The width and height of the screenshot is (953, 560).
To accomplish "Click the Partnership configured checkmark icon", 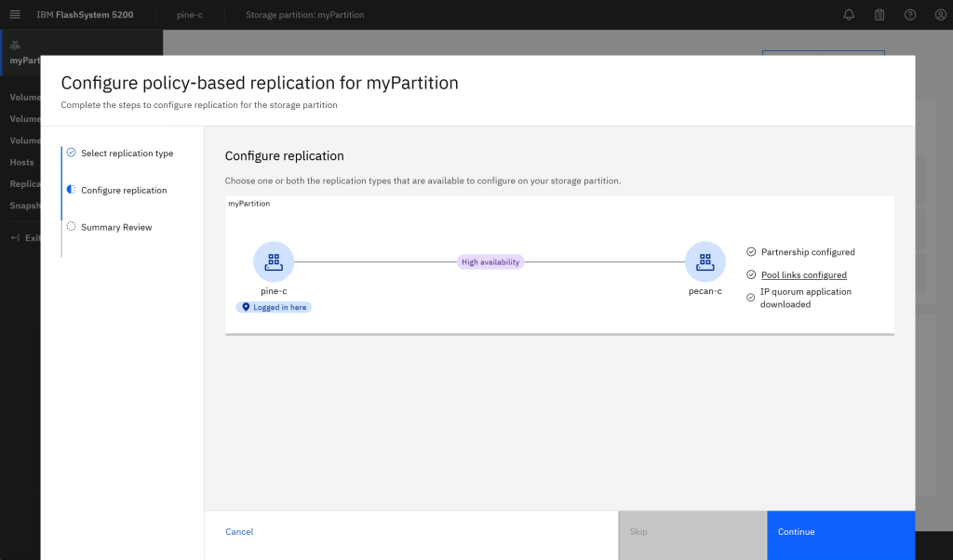I will 751,252.
